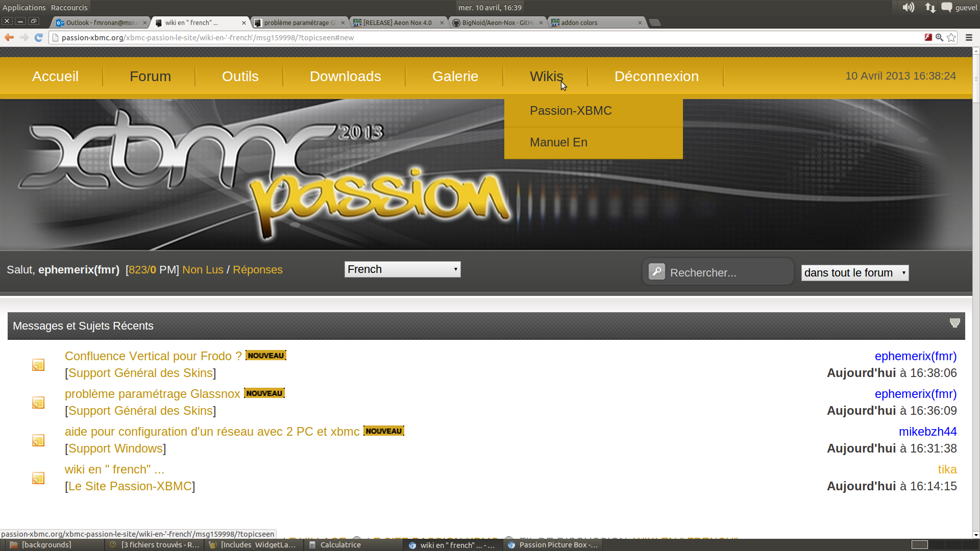Click the NOUVEAU badge on Glassnox topic
The image size is (980, 551).
[x=264, y=393]
